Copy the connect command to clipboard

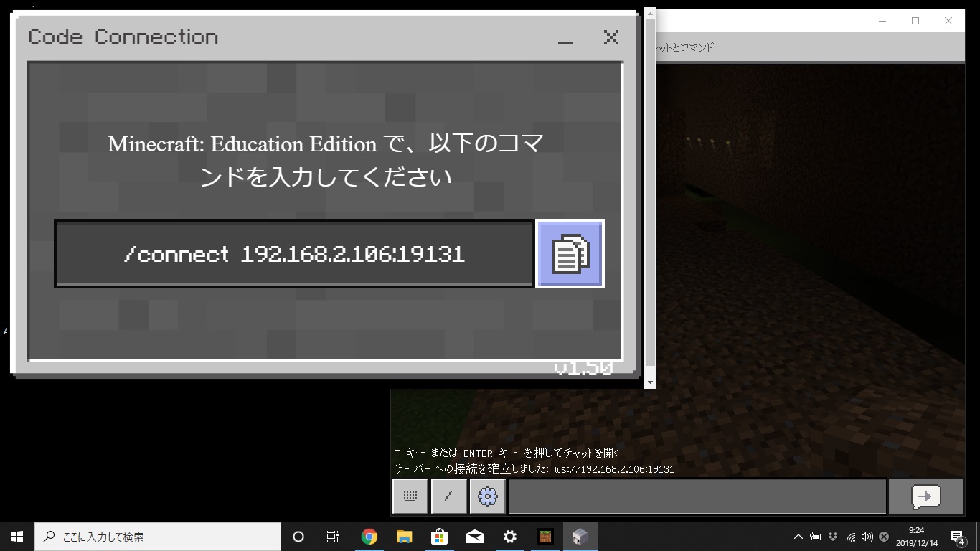[x=570, y=254]
